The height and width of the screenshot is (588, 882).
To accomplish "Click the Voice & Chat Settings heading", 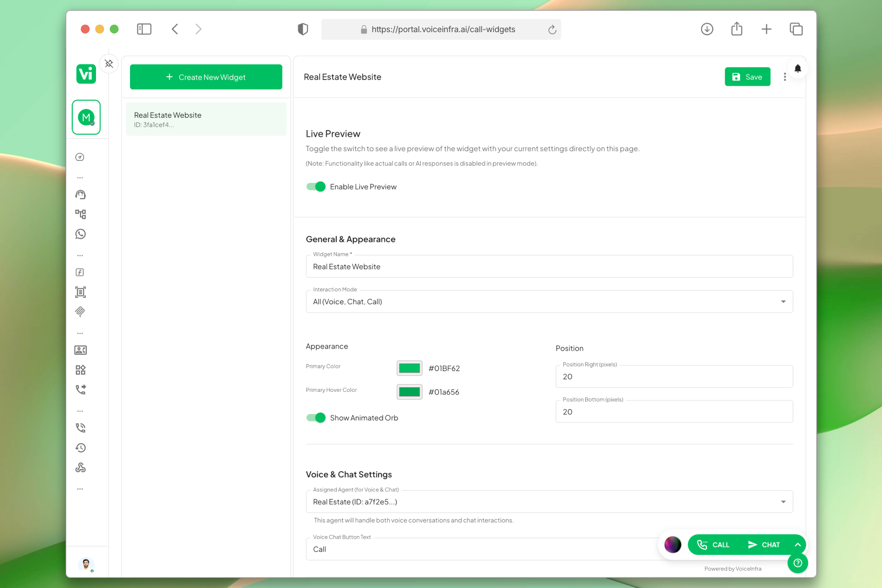I will click(x=349, y=475).
